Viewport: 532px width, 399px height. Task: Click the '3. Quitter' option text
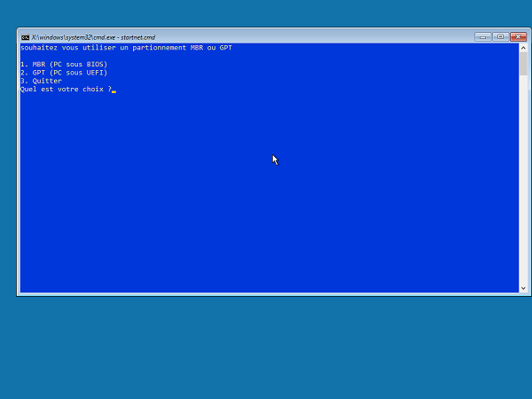pyautogui.click(x=41, y=81)
